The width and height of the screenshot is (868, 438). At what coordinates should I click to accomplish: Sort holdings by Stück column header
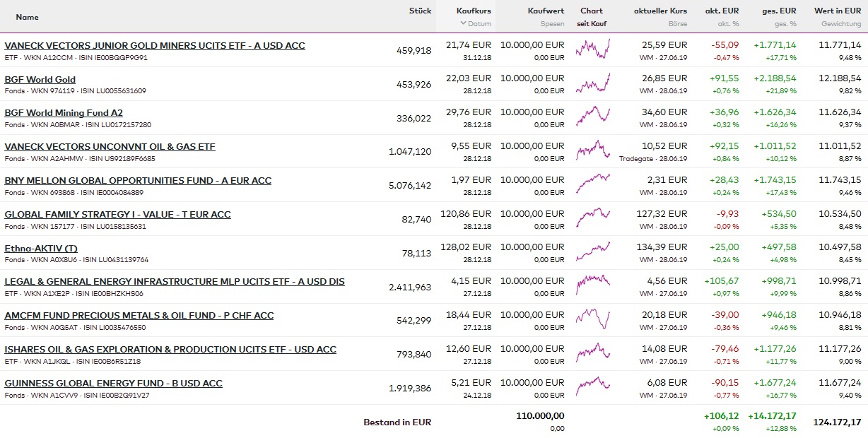(420, 11)
